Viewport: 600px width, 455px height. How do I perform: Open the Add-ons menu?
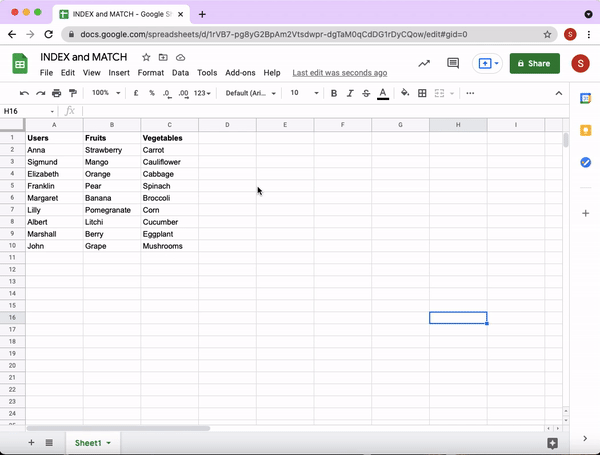click(240, 73)
